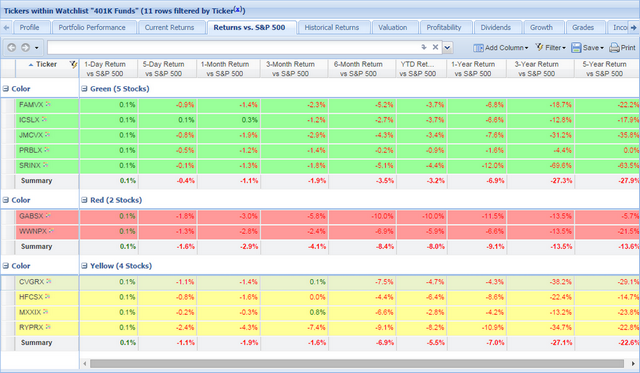This screenshot has width=640, height=373.
Task: Open the search box dropdown arrow
Action: point(448,47)
